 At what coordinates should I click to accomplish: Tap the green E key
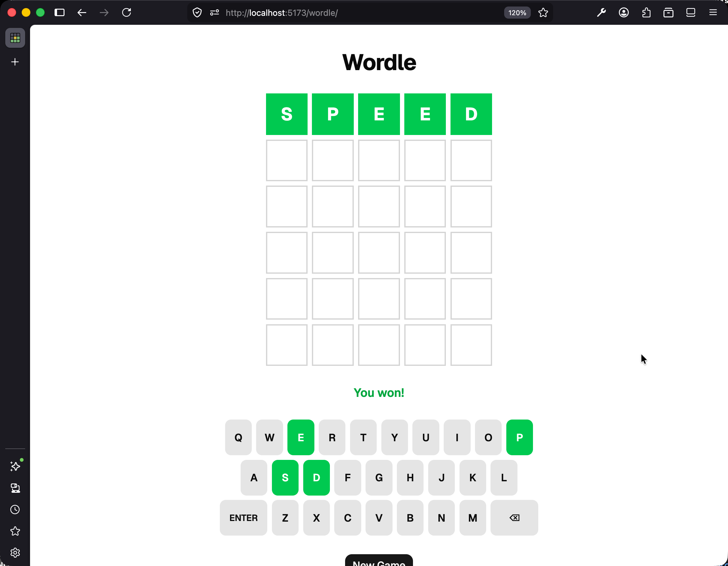[x=301, y=437]
